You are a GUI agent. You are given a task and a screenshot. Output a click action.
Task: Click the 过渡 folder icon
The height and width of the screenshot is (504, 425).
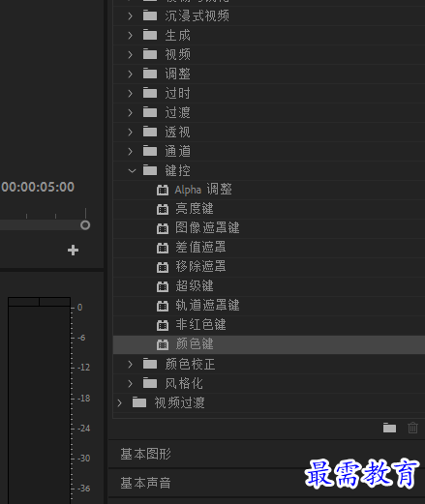pyautogui.click(x=150, y=112)
